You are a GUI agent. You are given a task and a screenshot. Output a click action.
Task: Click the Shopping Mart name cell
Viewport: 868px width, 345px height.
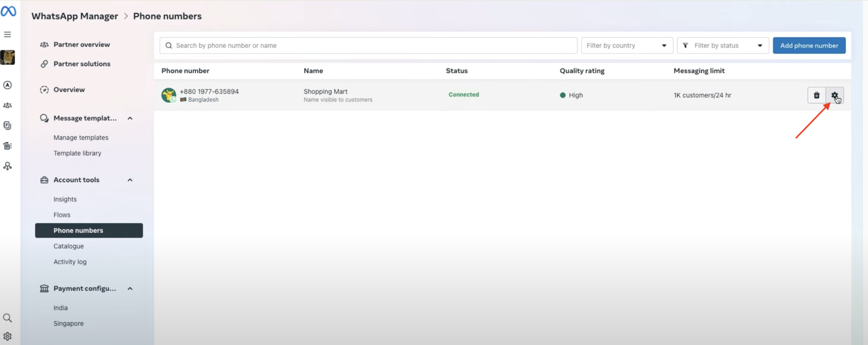tap(325, 91)
